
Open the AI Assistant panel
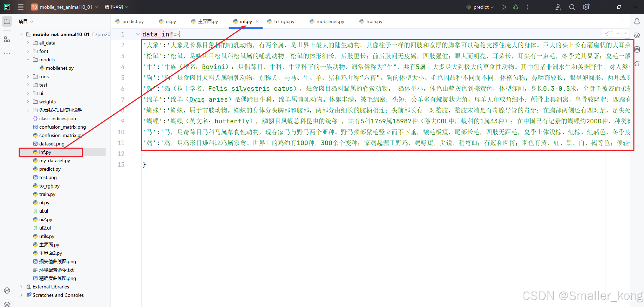pyautogui.click(x=637, y=35)
